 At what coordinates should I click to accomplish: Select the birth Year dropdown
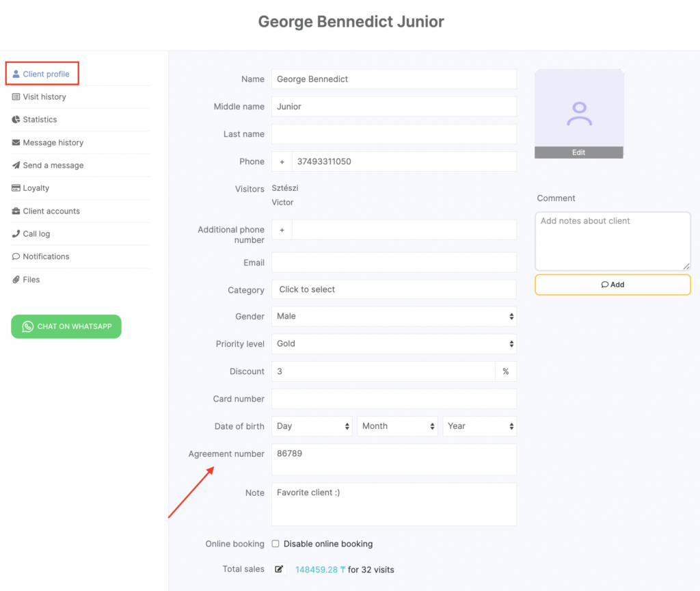pyautogui.click(x=480, y=426)
